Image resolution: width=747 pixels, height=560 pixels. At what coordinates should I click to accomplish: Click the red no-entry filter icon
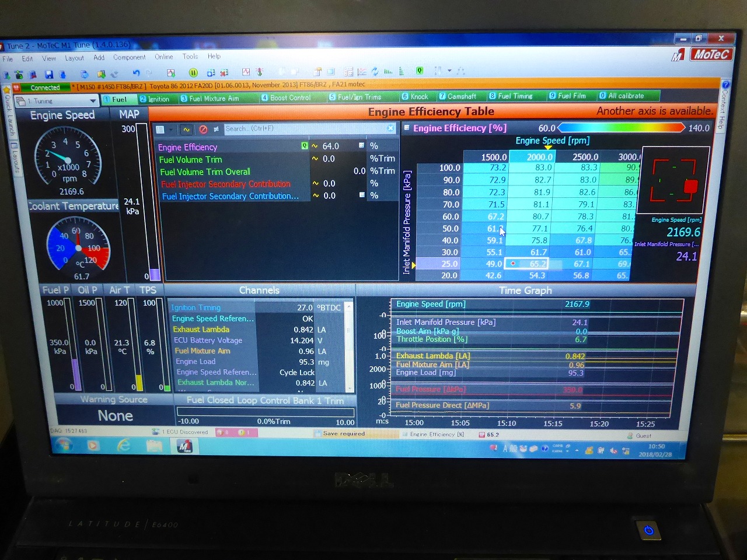coord(203,129)
